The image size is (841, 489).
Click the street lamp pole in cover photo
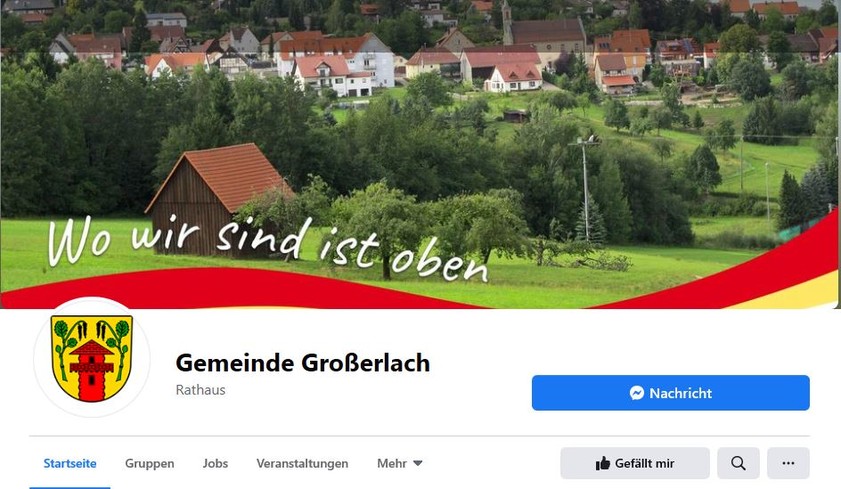pyautogui.click(x=586, y=188)
